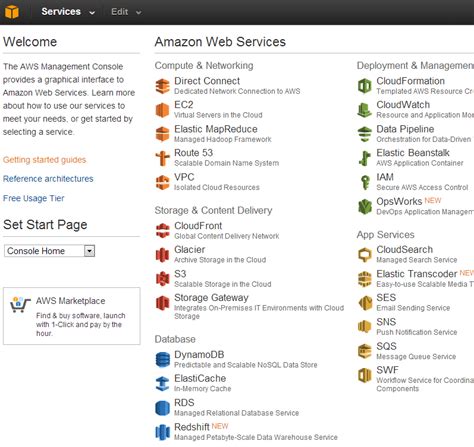
Task: Open the Console Home start page dropdown
Action: [x=50, y=251]
